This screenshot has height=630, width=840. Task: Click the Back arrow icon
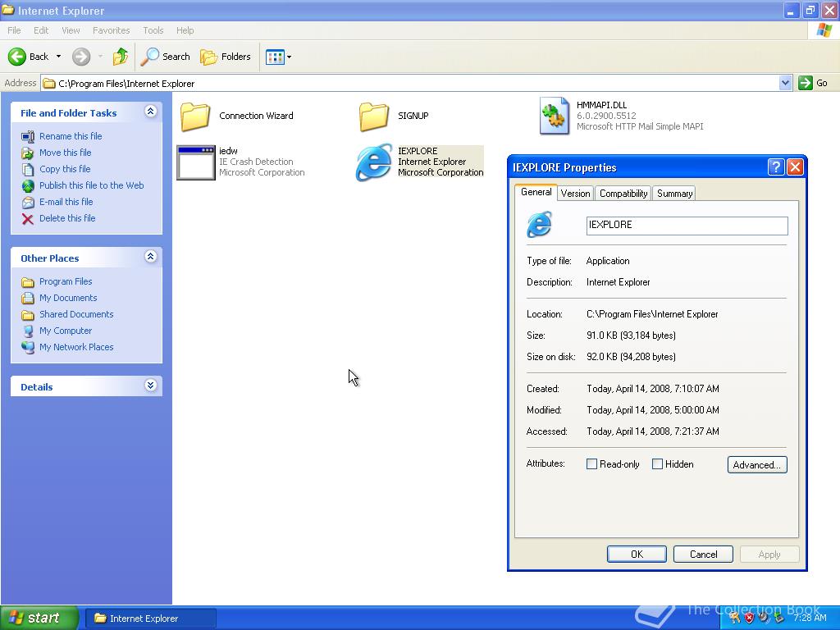[x=17, y=57]
